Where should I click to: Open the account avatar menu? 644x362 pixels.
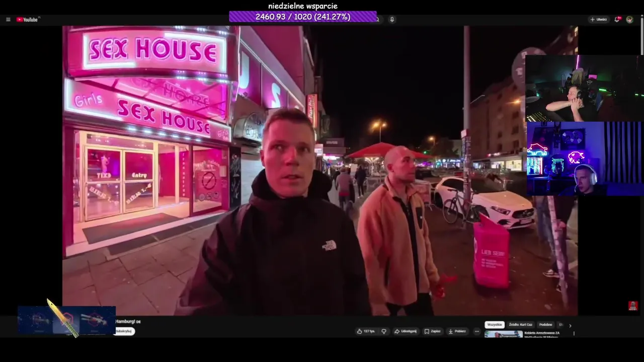629,20
